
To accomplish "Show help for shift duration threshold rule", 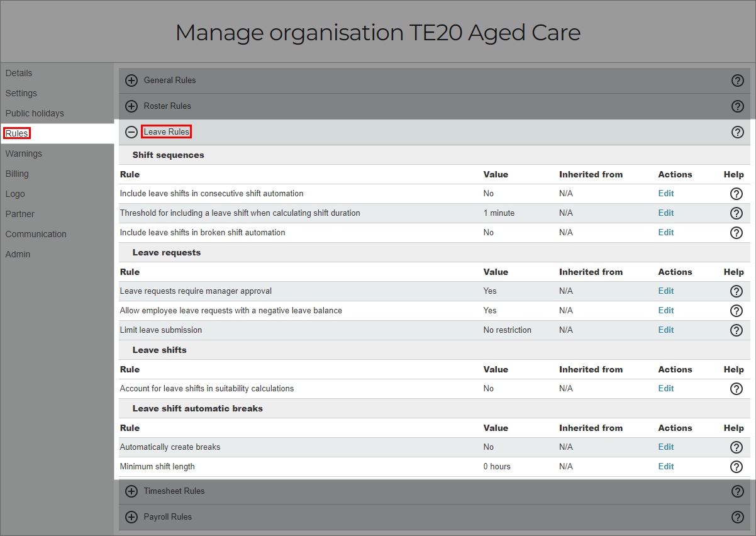I will [x=737, y=213].
